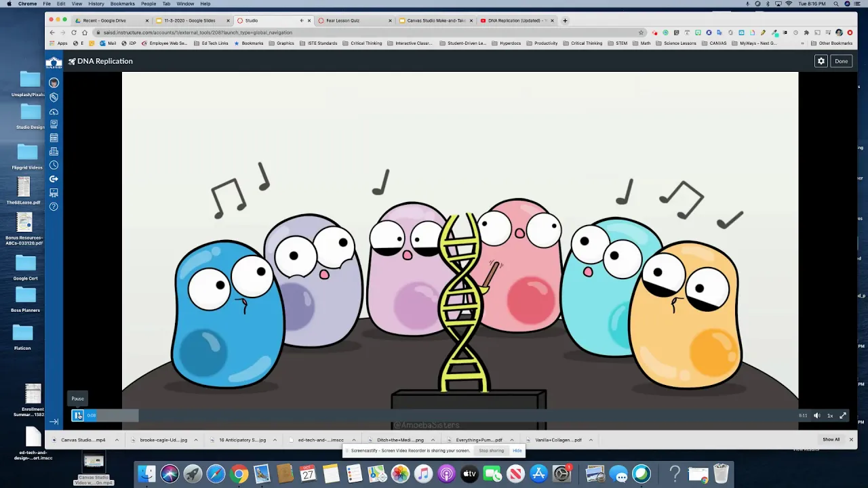The image size is (868, 488).
Task: Open the Studio icon in Canvas sidebar
Action: 54,192
